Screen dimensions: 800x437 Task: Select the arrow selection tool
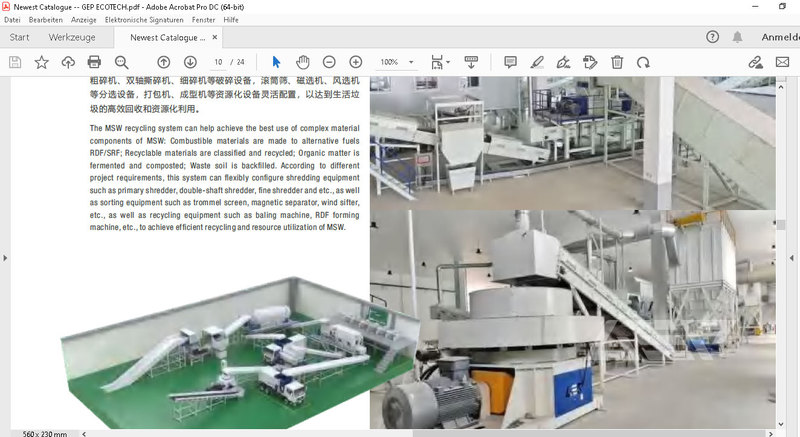click(x=277, y=62)
